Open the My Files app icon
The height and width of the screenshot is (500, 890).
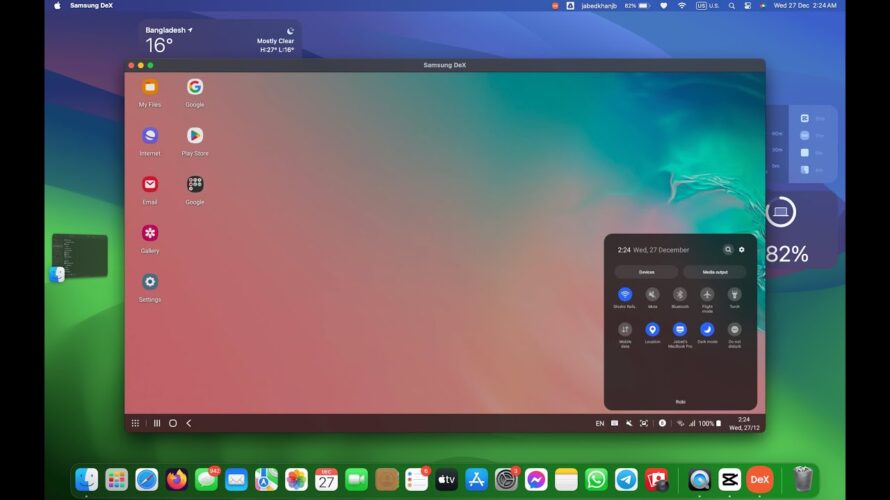tap(150, 87)
